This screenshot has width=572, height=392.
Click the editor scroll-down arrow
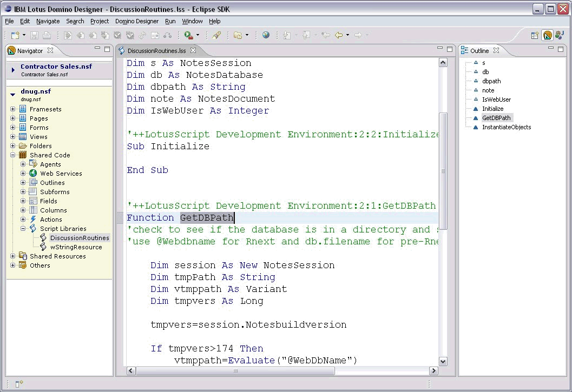click(x=443, y=361)
